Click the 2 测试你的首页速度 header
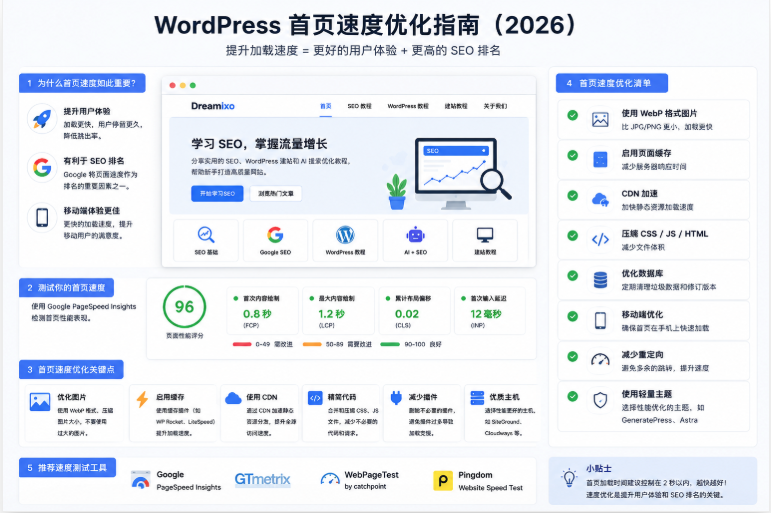Viewport: 771px width, 513px height. [66, 288]
